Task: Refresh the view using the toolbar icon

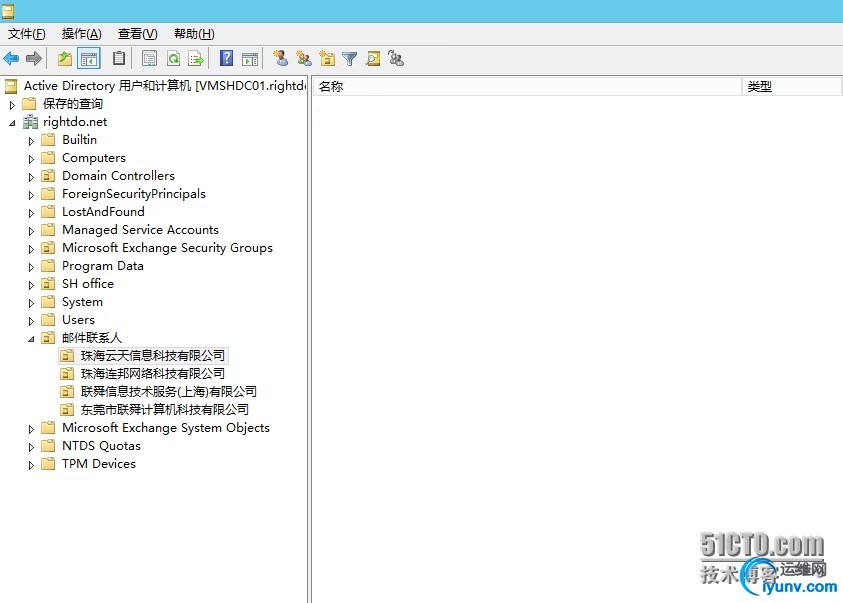Action: pyautogui.click(x=173, y=58)
